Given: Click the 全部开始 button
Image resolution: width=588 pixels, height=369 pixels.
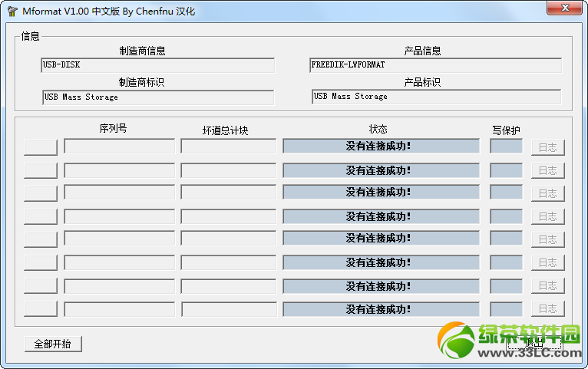Looking at the screenshot, I should pyautogui.click(x=53, y=344).
